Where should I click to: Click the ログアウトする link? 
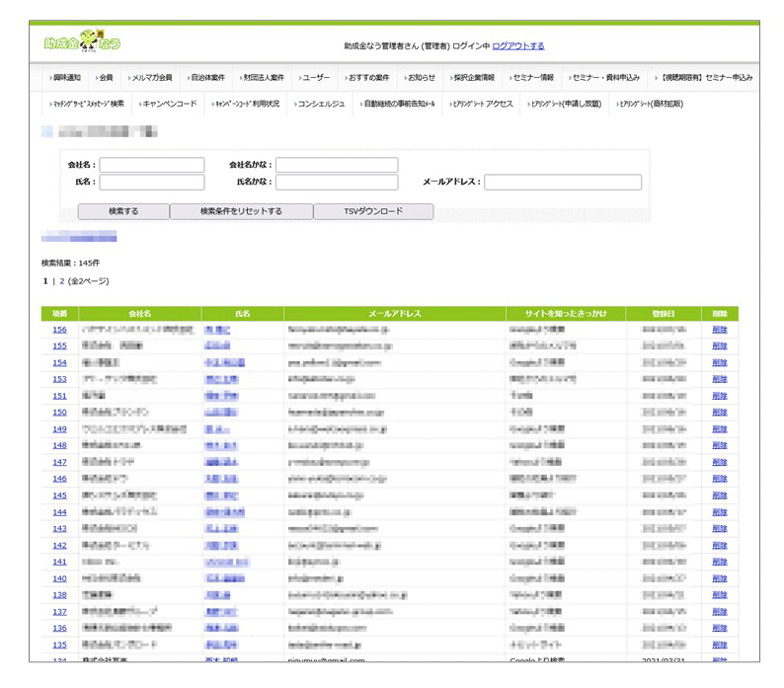point(518,45)
